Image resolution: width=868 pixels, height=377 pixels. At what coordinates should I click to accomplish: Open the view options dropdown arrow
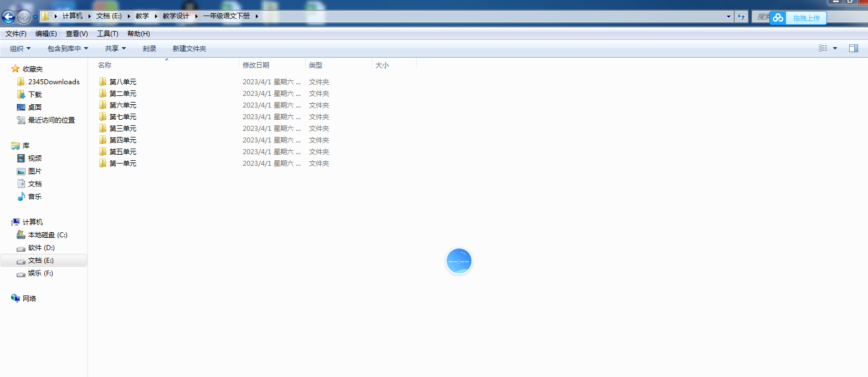point(835,49)
